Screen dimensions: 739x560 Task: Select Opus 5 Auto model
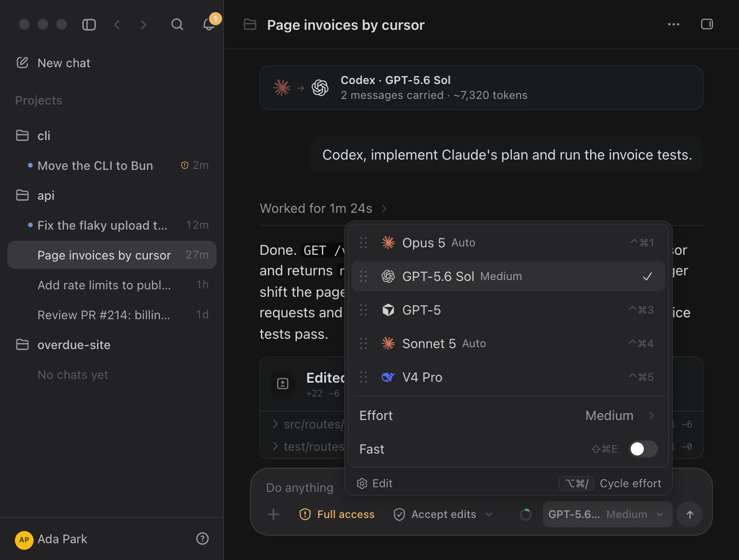pyautogui.click(x=508, y=243)
